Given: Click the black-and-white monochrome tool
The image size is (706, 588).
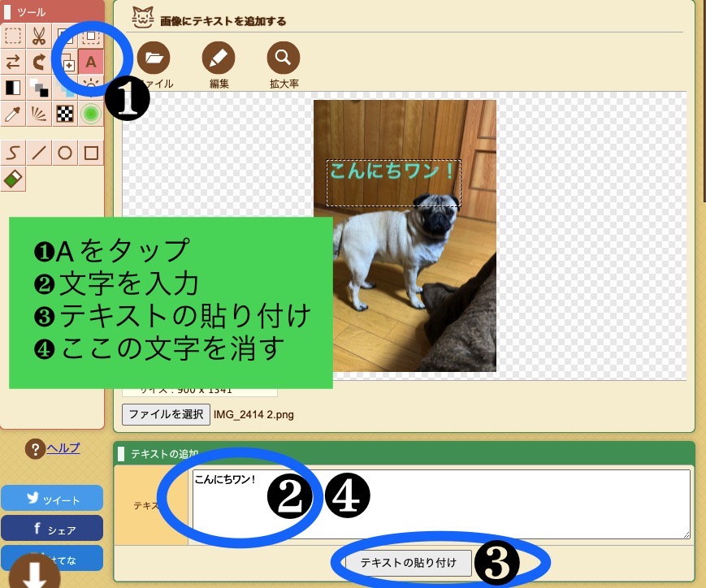Looking at the screenshot, I should (x=13, y=88).
